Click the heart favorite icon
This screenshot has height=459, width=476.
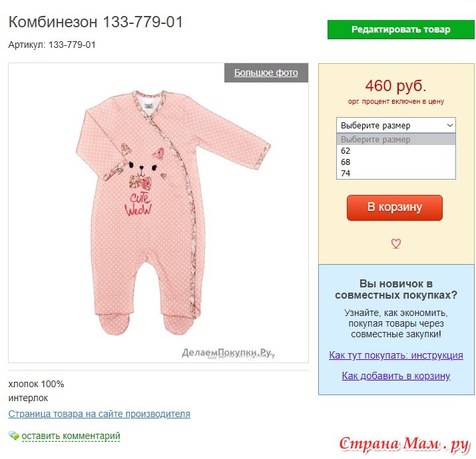pos(395,243)
